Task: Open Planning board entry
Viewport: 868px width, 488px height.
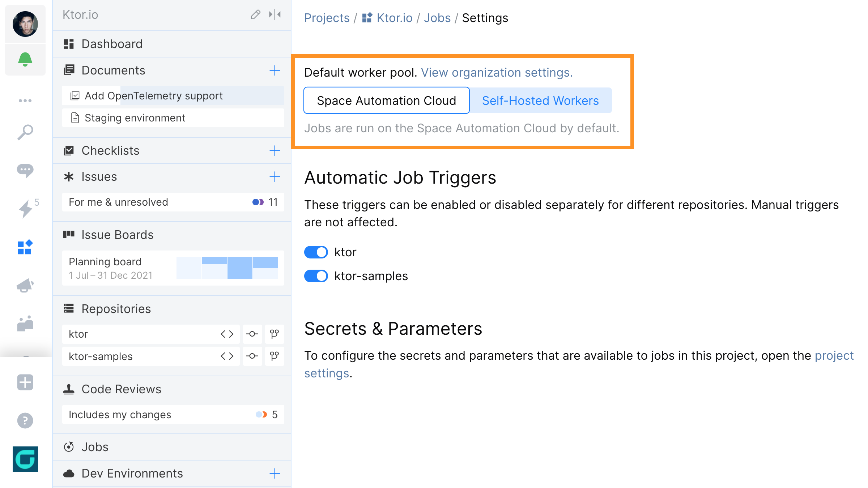Action: (173, 268)
